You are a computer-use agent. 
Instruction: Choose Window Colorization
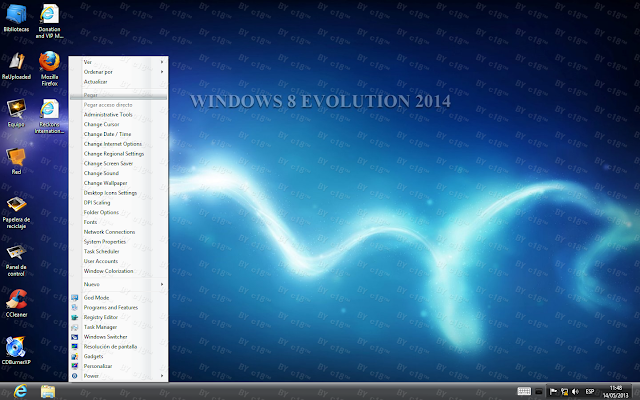tap(118, 271)
